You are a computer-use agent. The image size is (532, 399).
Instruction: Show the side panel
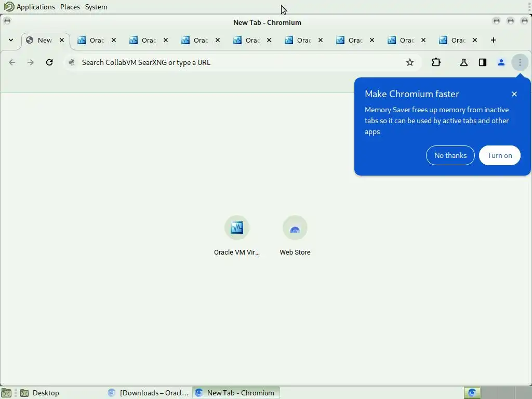point(483,62)
